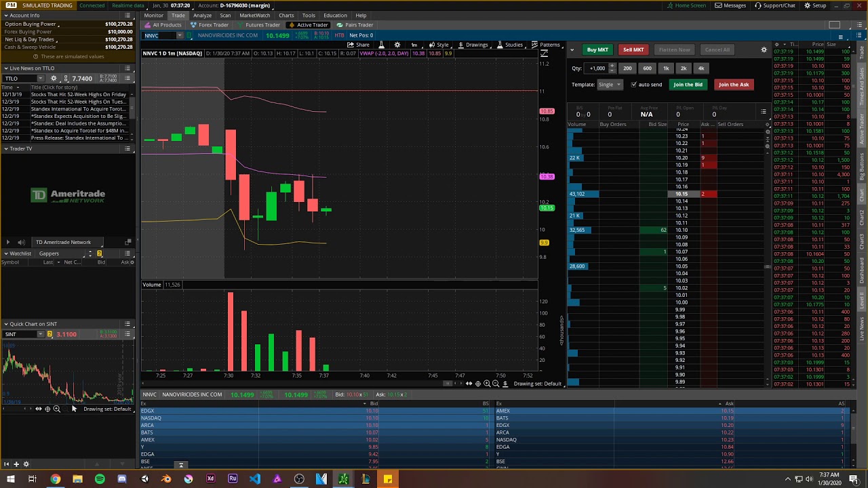868x488 pixels.
Task: Select the Futures Trader subtab
Action: pyautogui.click(x=259, y=25)
